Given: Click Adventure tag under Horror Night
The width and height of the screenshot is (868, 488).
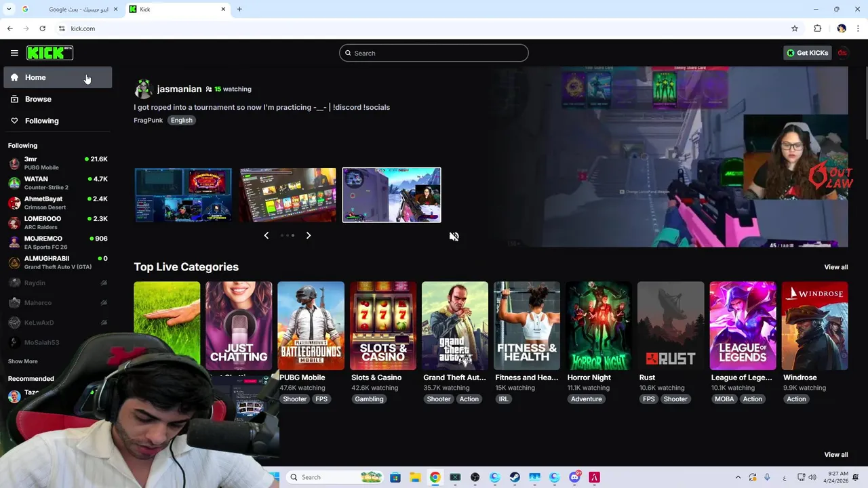Looking at the screenshot, I should click(x=586, y=399).
